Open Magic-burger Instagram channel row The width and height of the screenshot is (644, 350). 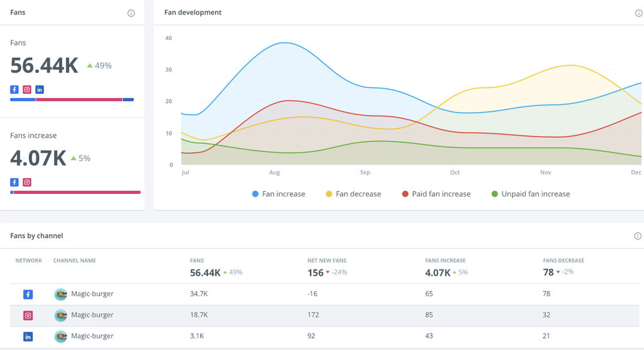click(x=92, y=315)
